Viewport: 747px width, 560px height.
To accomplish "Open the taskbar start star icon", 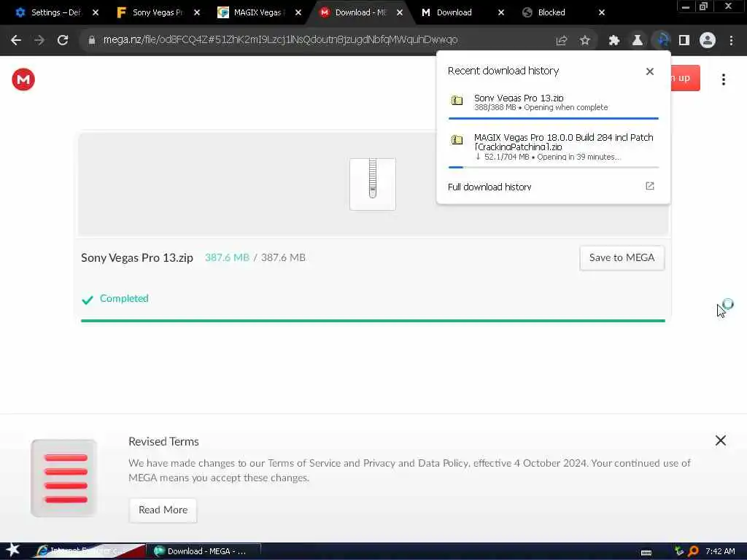I will pyautogui.click(x=12, y=550).
